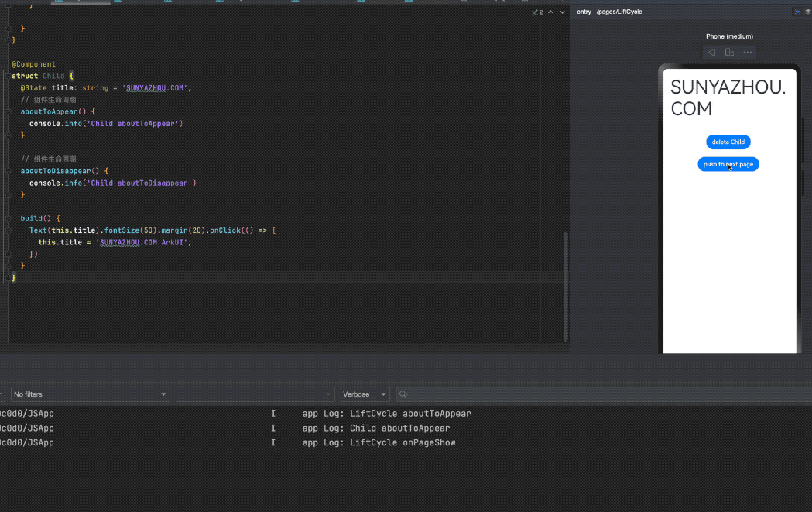Click the editor vertical scrollbar
The height and width of the screenshot is (512, 812).
tap(566, 286)
